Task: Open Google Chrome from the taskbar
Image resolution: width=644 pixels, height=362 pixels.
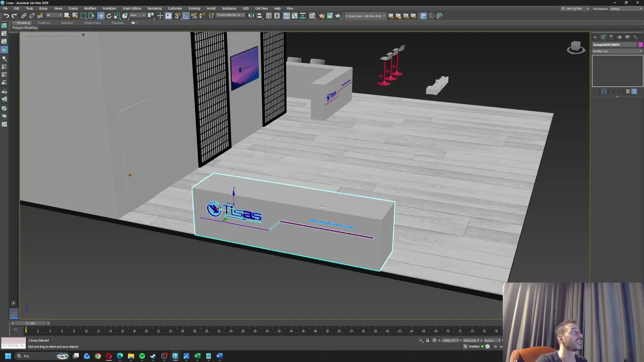Action: (x=98, y=356)
